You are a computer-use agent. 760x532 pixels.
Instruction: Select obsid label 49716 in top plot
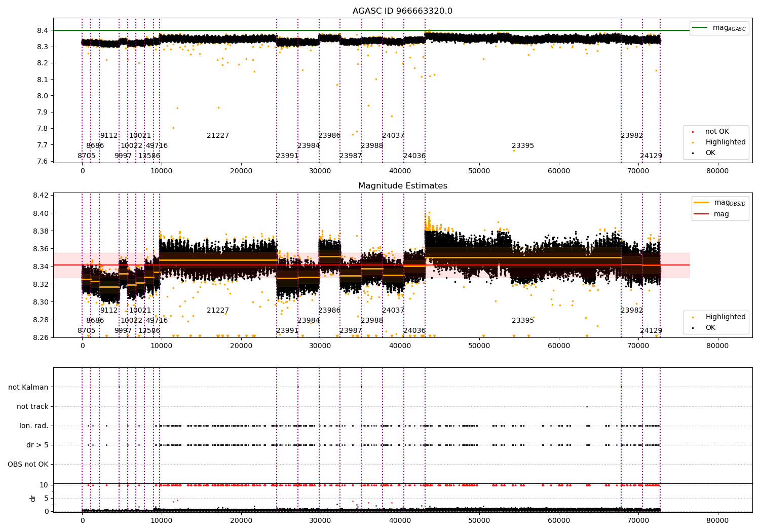157,146
